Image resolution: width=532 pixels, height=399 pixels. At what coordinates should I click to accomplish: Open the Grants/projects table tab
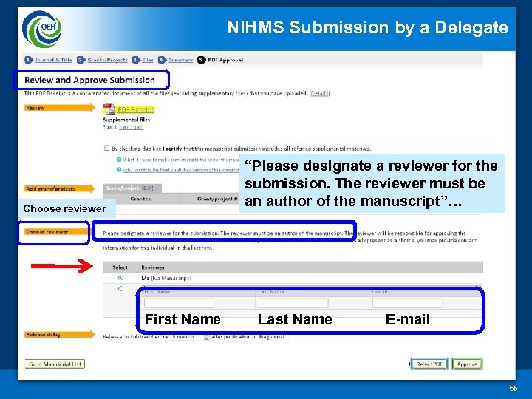pyautogui.click(x=132, y=188)
